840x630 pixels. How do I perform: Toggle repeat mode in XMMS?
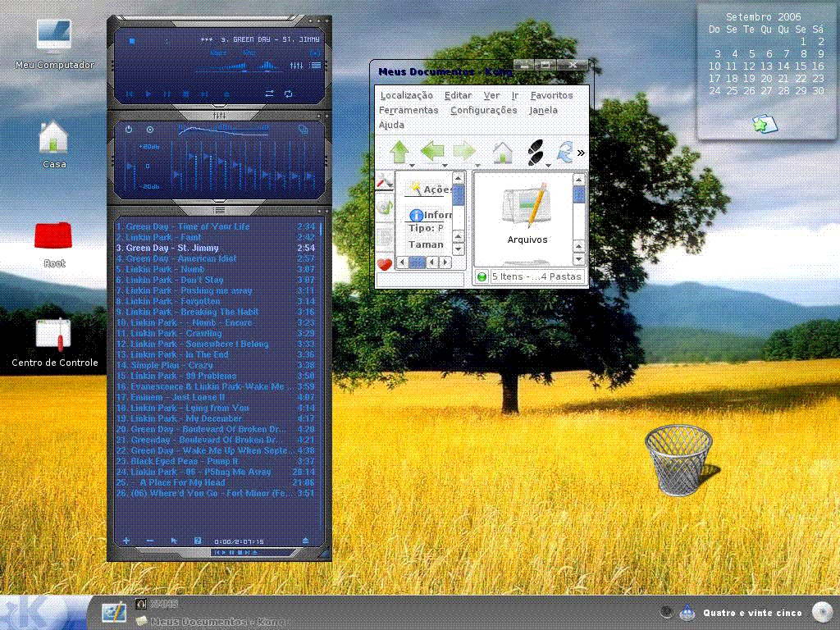click(288, 94)
